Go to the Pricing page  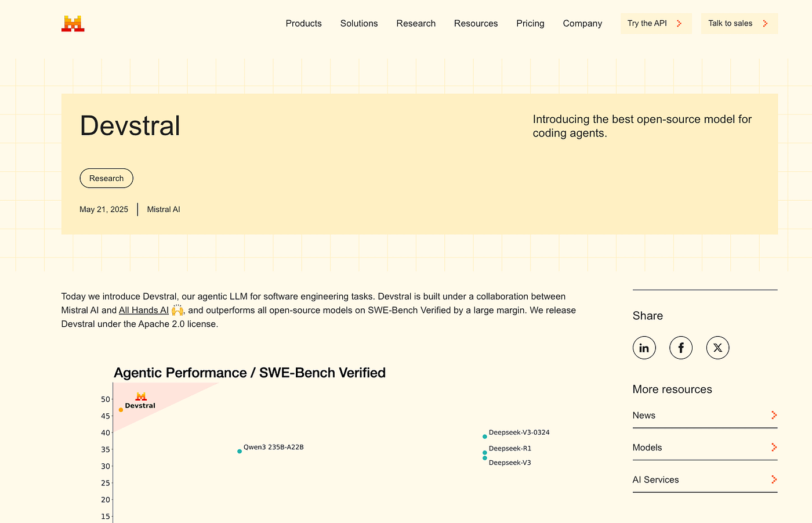(530, 23)
